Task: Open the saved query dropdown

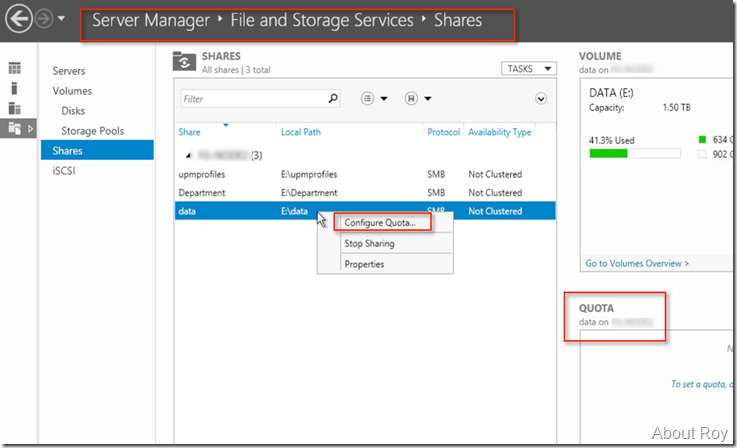Action: [x=417, y=98]
